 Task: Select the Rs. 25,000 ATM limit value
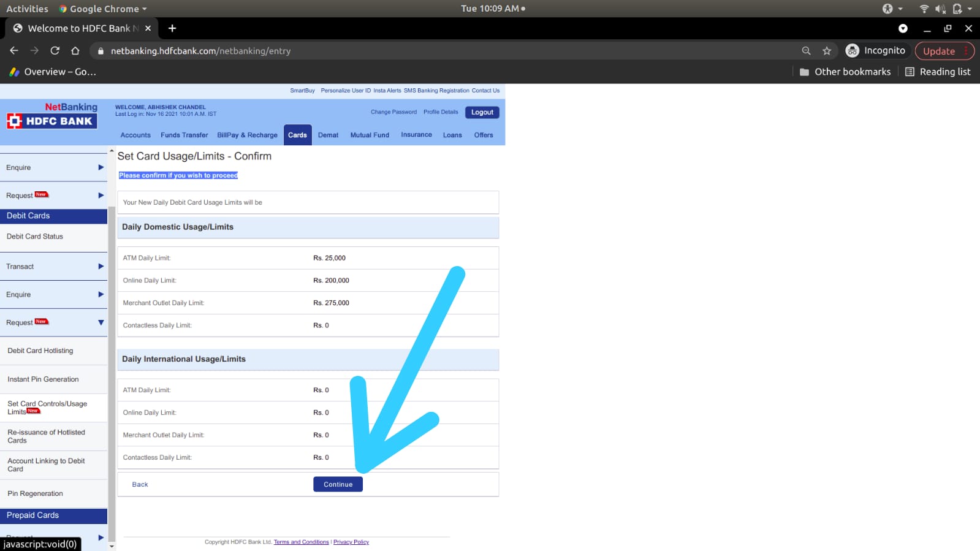[x=329, y=258]
